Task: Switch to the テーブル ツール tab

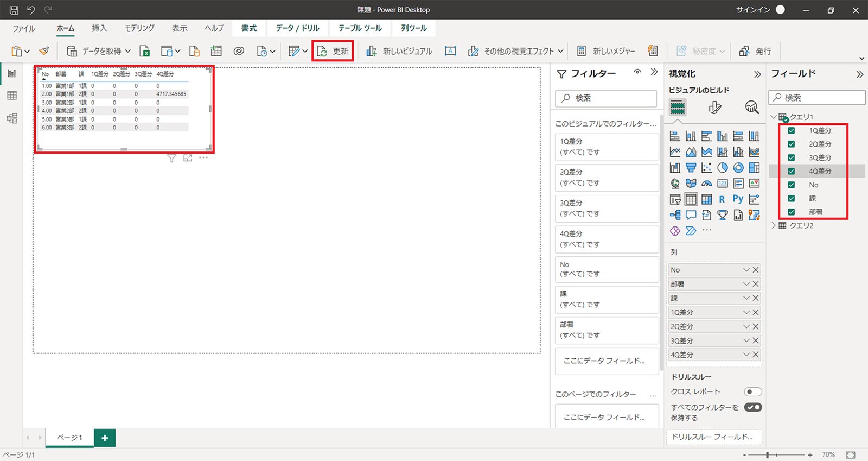Action: point(360,28)
